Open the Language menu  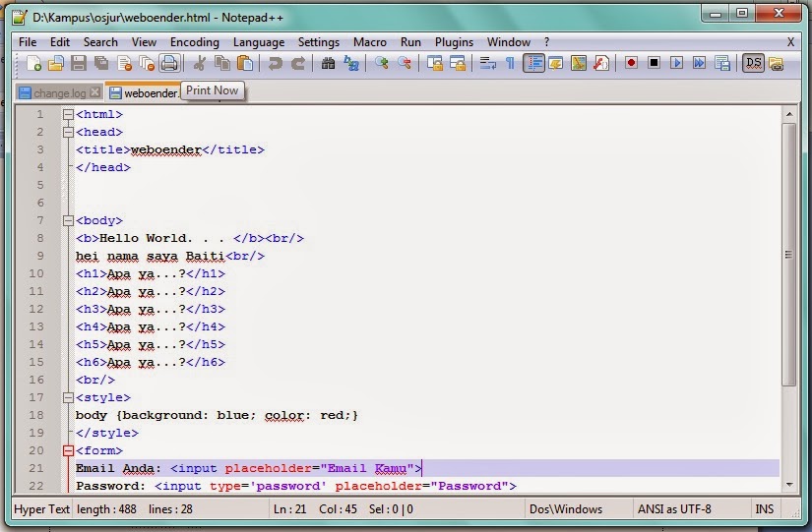pyautogui.click(x=259, y=42)
